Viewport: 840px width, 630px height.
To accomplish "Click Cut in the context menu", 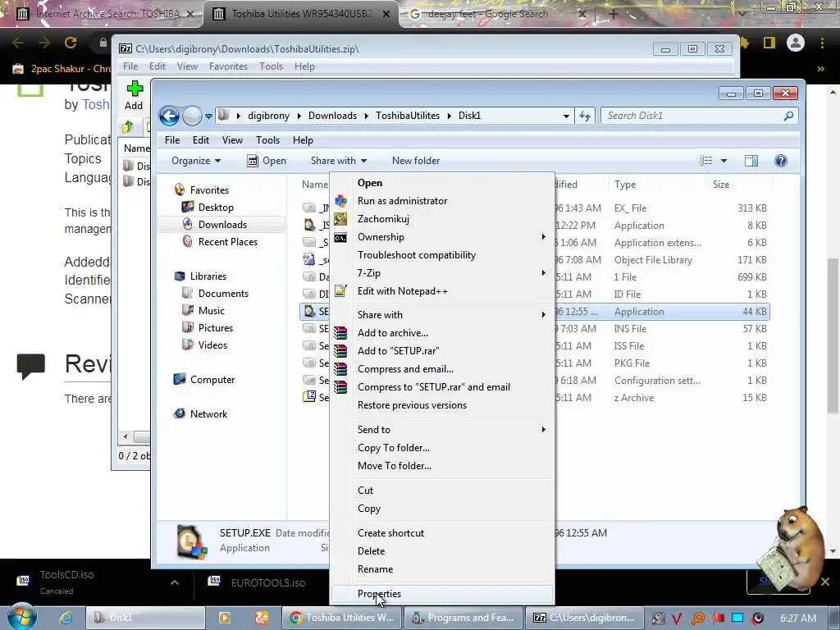I will click(442, 491).
